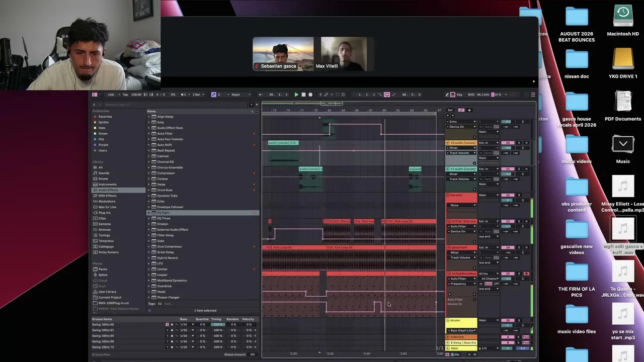
Task: Toggle the computer MIDI keyboard icon
Action: pos(453,95)
